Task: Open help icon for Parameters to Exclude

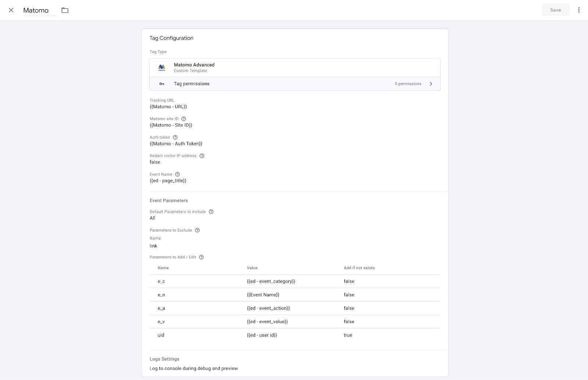Action: tap(197, 230)
